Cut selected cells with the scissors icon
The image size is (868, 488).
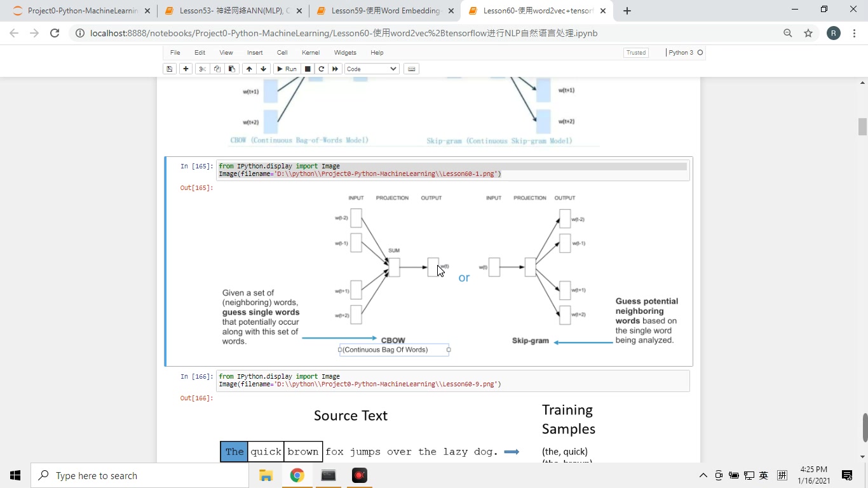click(x=203, y=69)
